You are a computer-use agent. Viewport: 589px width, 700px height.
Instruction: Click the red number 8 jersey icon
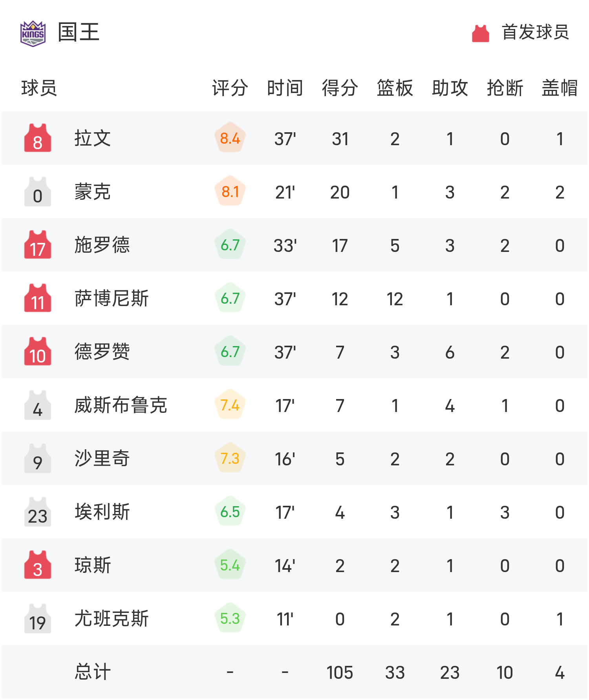pyautogui.click(x=38, y=138)
